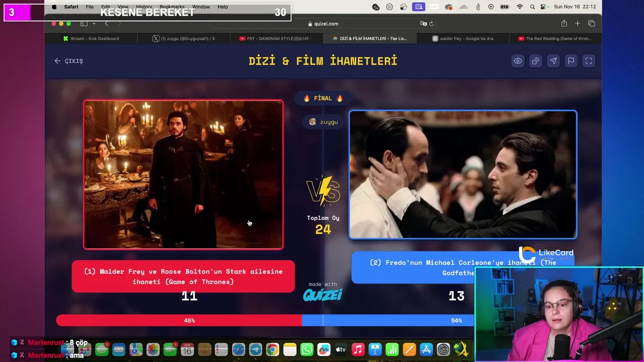Click the quizei.com address bar
644x362 pixels.
click(323, 24)
